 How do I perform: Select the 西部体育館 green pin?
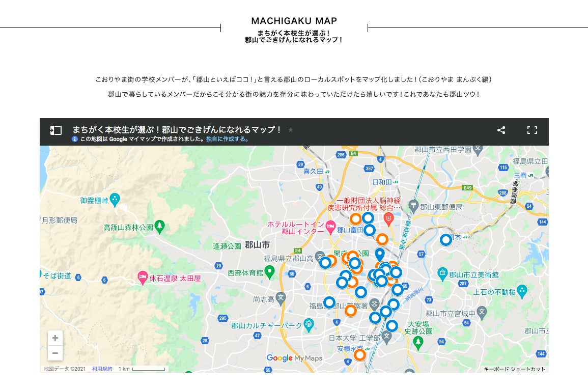pos(269,271)
